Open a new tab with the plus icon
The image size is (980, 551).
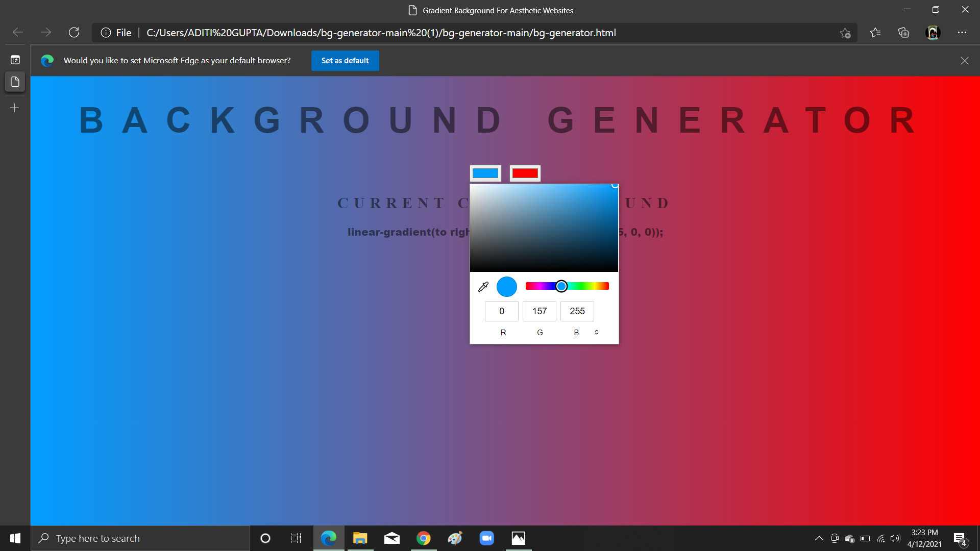point(14,108)
